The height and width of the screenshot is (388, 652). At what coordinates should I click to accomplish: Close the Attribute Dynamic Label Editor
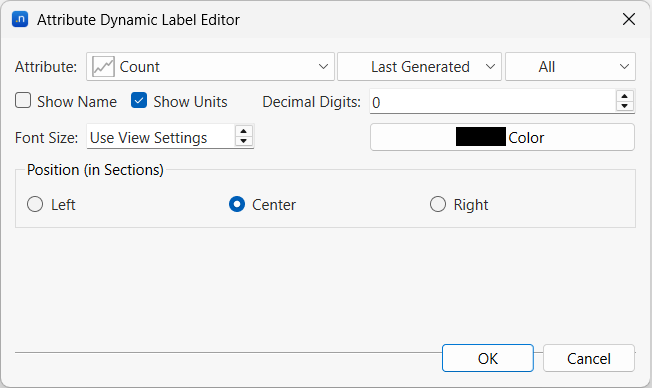coord(629,19)
